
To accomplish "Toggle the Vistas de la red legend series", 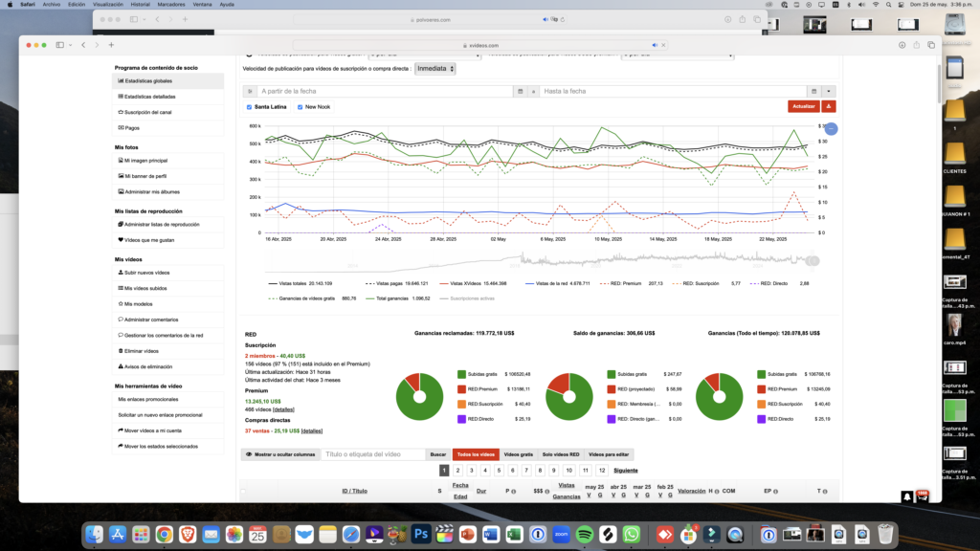I will (x=558, y=283).
